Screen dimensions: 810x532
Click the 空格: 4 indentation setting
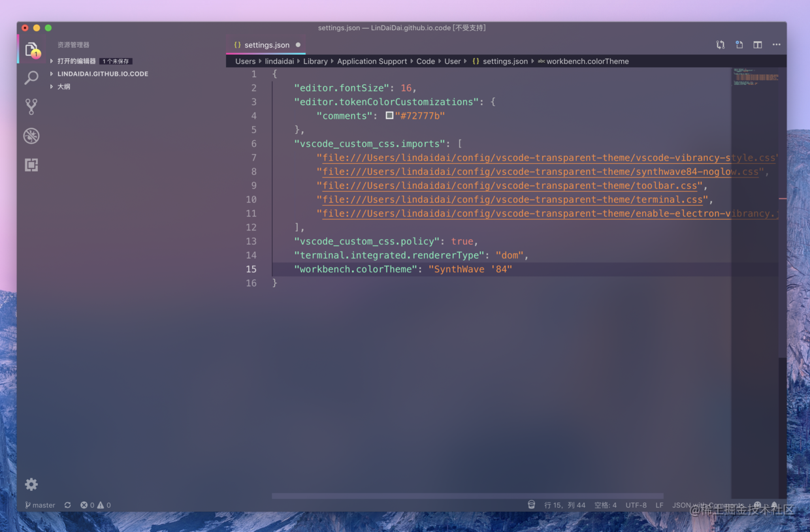click(x=606, y=505)
